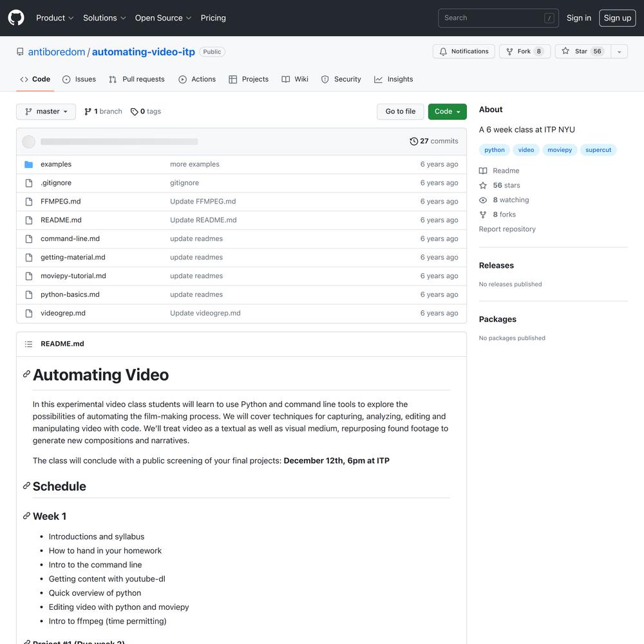Image resolution: width=644 pixels, height=644 pixels.
Task: Open README table of contents list icon
Action: point(28,344)
